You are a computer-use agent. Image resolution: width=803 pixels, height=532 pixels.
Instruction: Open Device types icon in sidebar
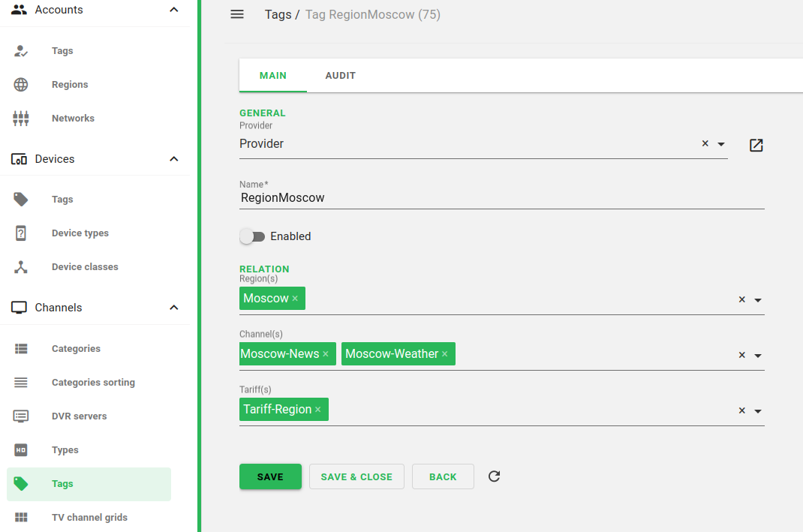pyautogui.click(x=21, y=233)
